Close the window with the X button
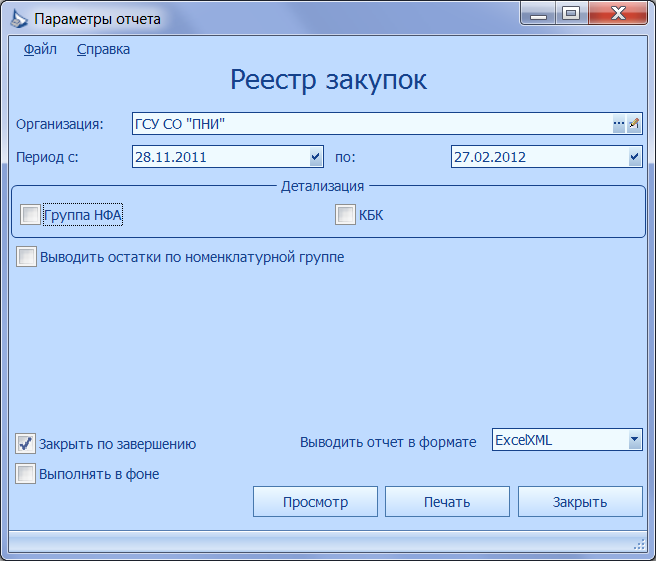This screenshot has width=656, height=561. pyautogui.click(x=618, y=14)
